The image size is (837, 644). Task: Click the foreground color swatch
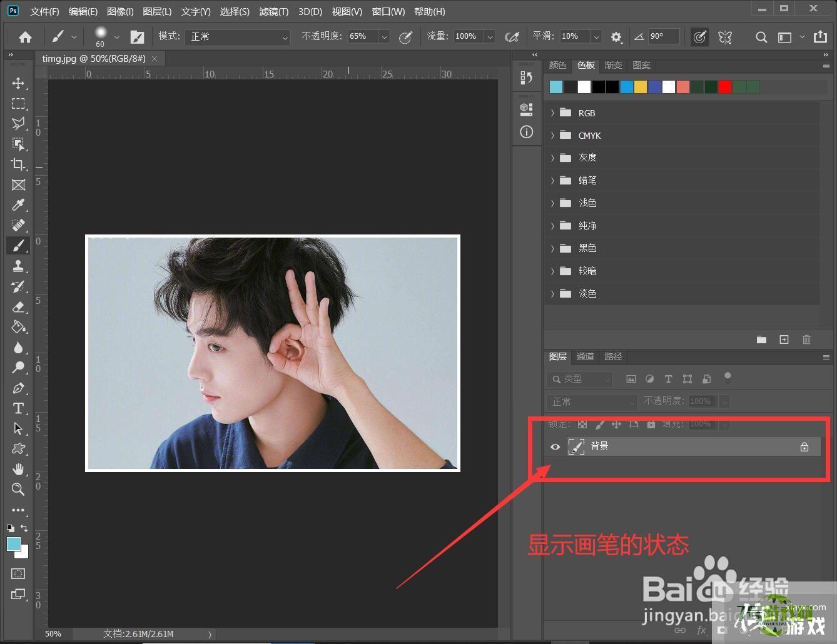coord(13,544)
